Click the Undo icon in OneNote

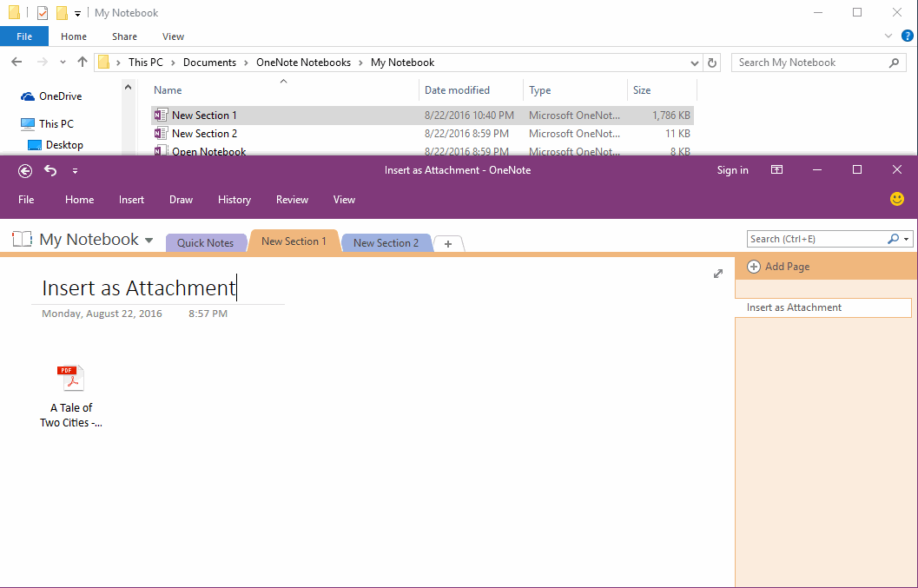50,170
